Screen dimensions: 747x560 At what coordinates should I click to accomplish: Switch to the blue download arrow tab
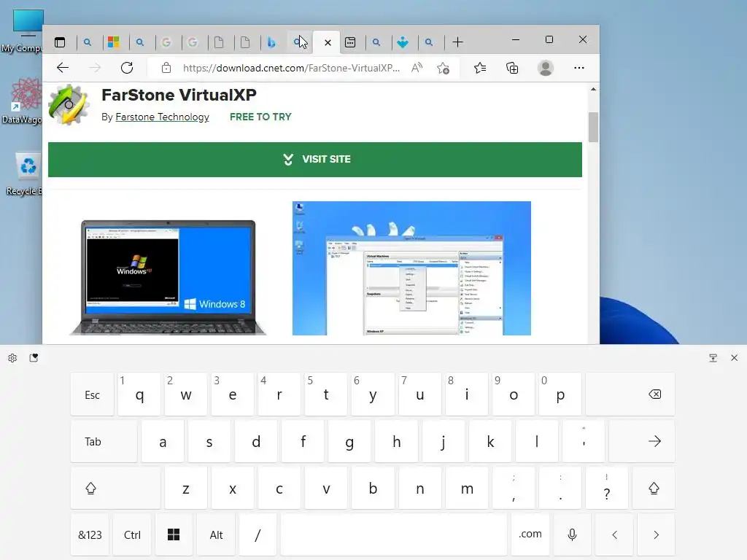point(403,42)
